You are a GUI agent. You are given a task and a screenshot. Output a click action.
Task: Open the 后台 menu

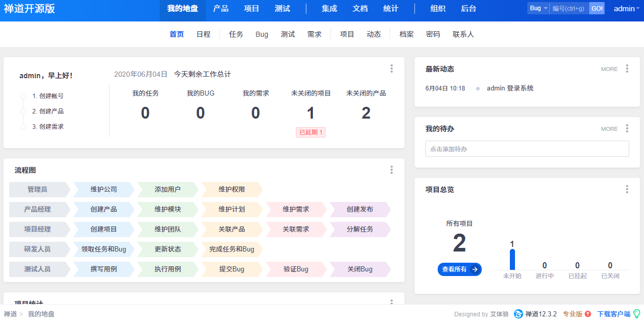tap(468, 8)
